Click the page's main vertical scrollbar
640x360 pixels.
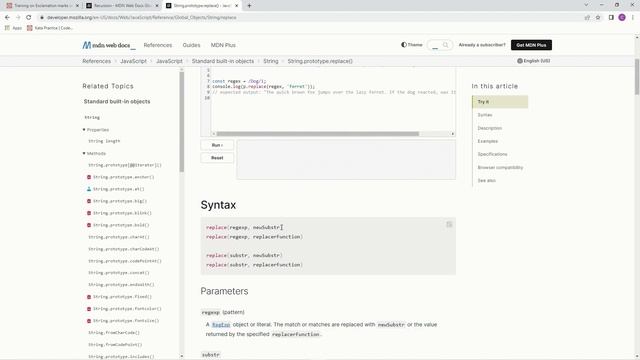(x=637, y=77)
